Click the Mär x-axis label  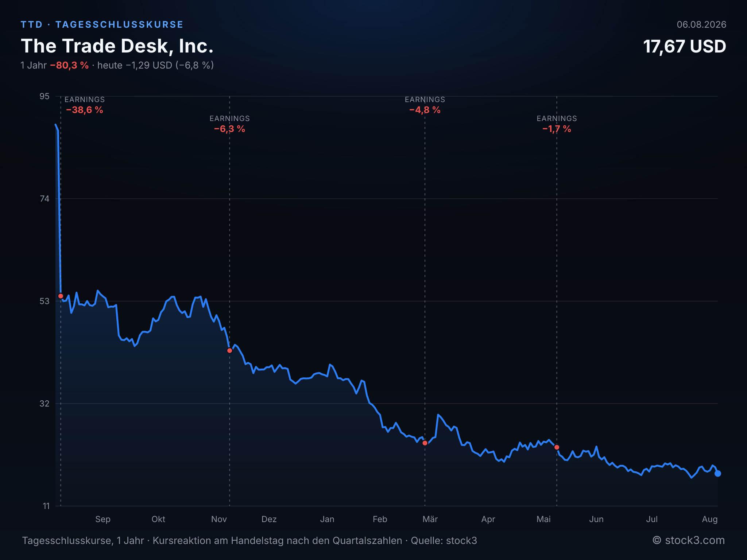tap(430, 519)
